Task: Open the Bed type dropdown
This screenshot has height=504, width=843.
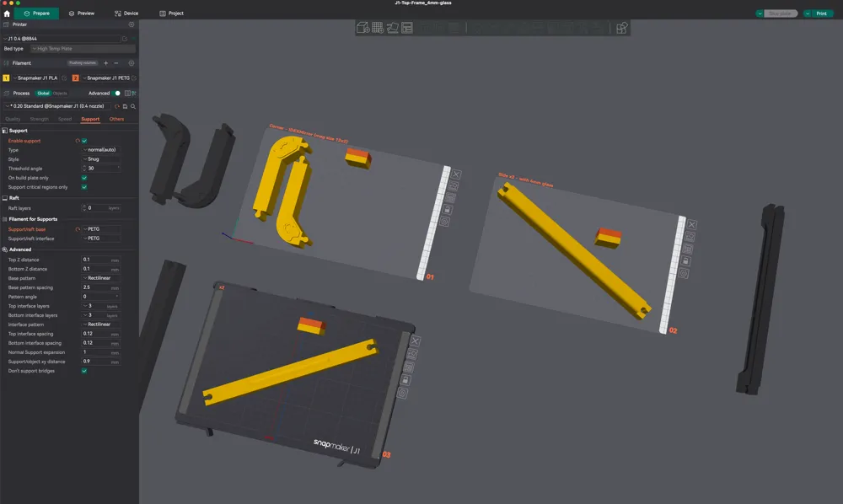Action: click(83, 49)
